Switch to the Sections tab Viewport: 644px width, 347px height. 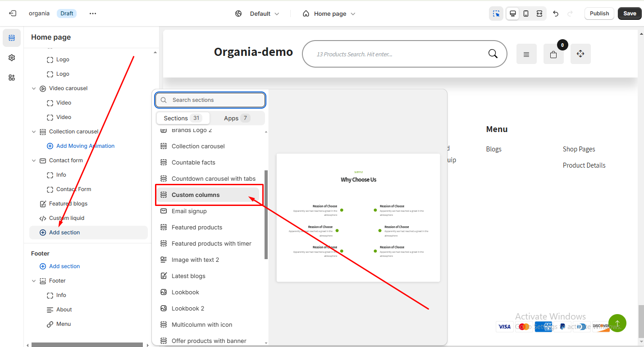tap(183, 118)
